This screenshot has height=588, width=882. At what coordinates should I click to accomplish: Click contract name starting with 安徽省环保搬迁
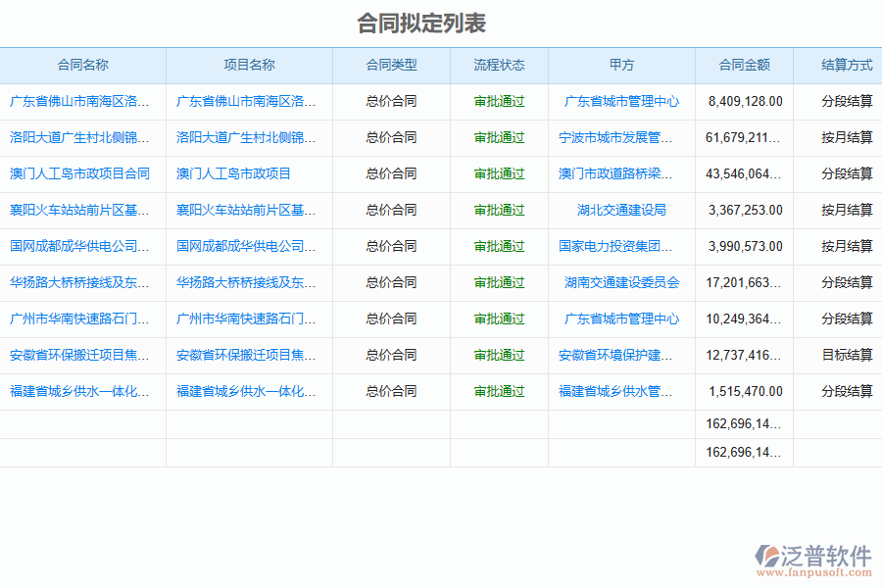pyautogui.click(x=80, y=356)
